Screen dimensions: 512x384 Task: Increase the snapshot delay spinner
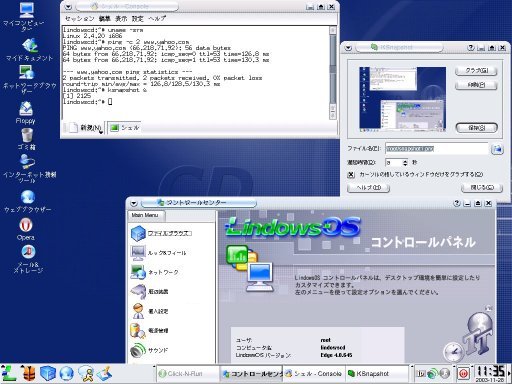[x=405, y=161]
